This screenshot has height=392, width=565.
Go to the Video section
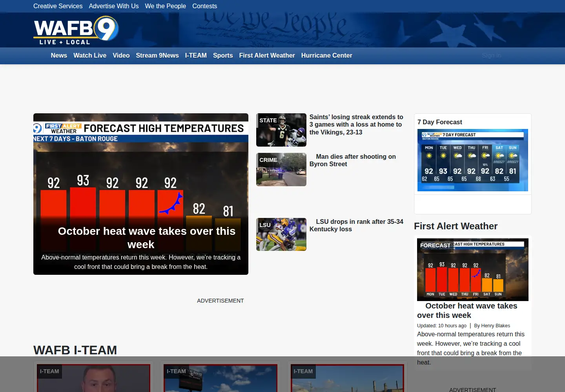121,55
